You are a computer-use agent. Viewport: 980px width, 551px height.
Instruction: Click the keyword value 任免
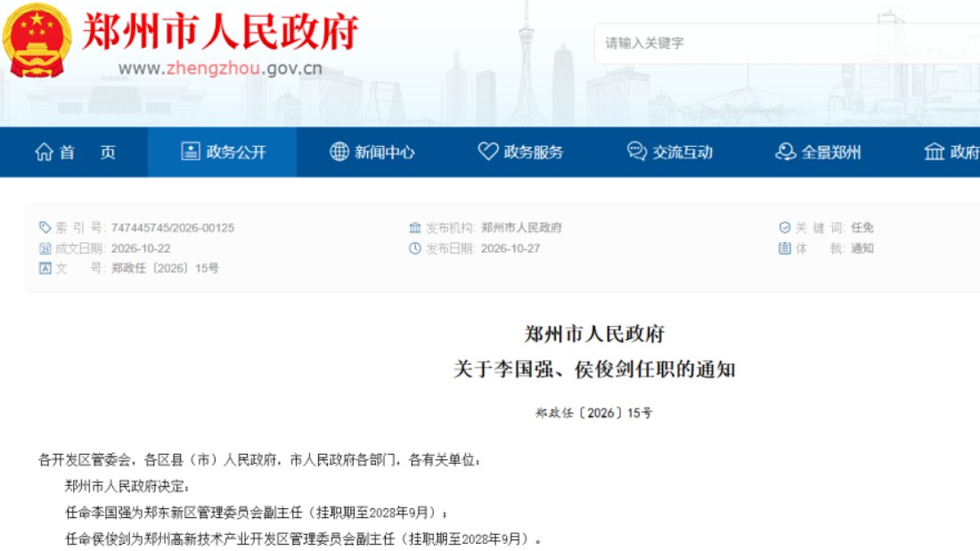pyautogui.click(x=862, y=228)
